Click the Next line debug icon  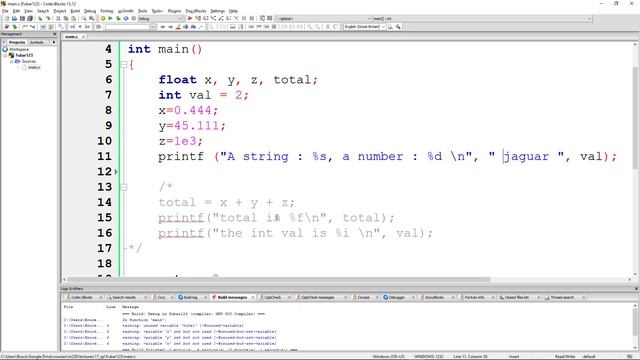click(x=205, y=18)
